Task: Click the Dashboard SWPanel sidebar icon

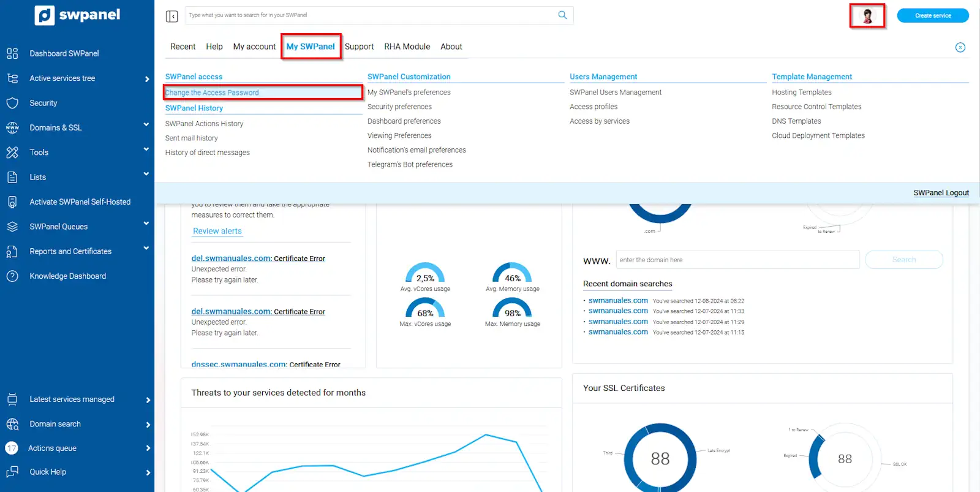Action: coord(12,53)
